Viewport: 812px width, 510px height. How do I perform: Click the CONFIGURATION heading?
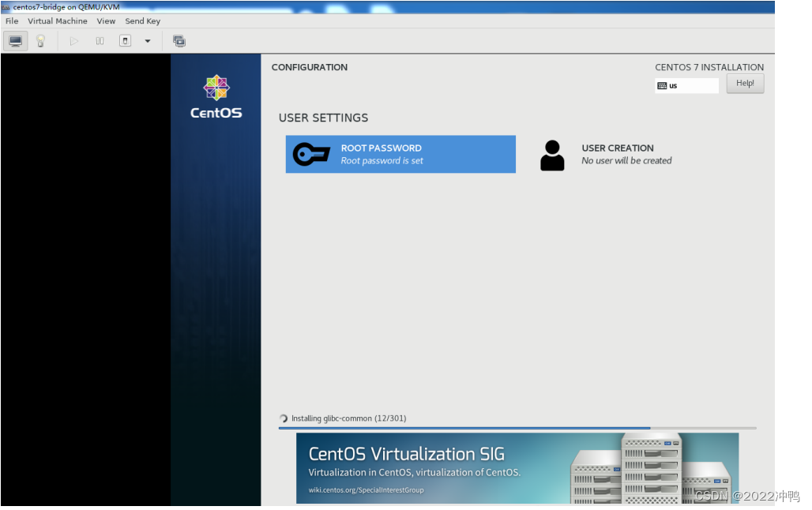click(x=310, y=67)
